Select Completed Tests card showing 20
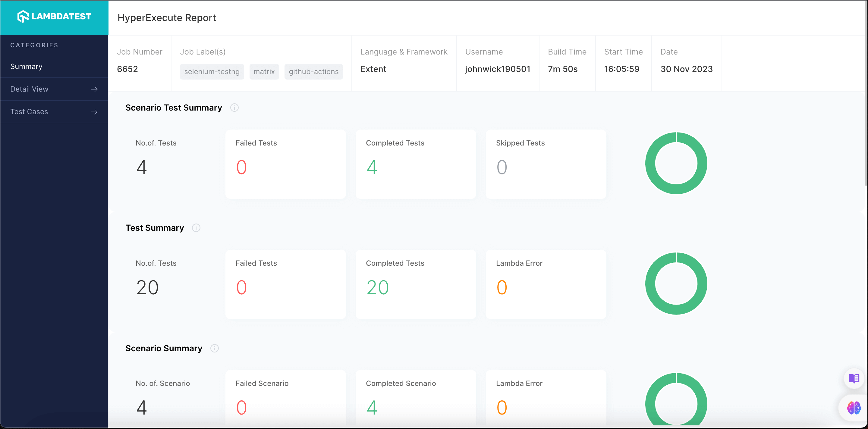This screenshot has width=868, height=429. [x=416, y=284]
